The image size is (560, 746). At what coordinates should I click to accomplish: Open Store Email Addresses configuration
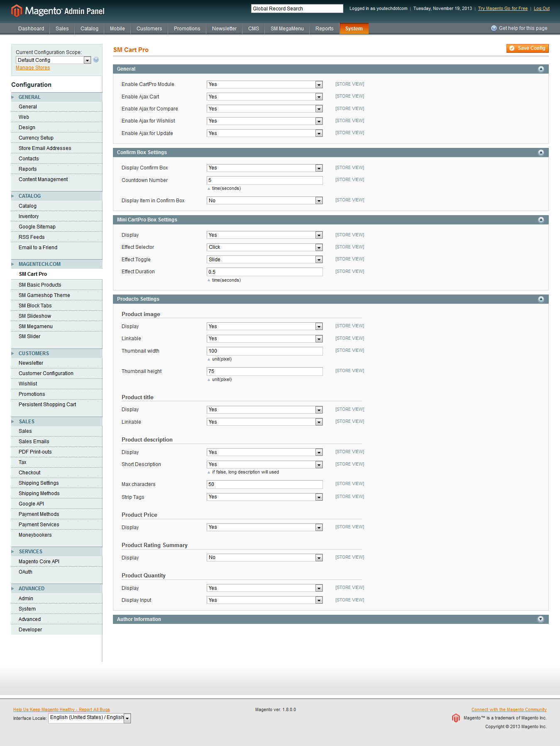(x=45, y=148)
